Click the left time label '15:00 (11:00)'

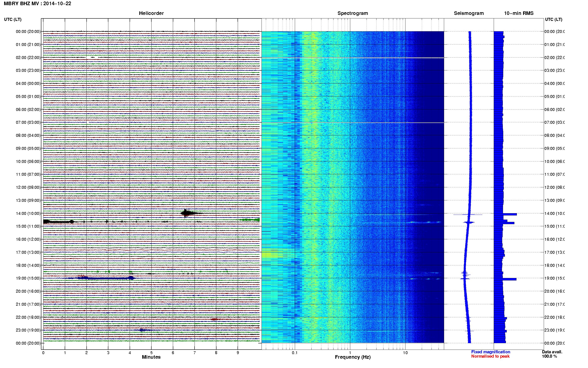tap(28, 226)
